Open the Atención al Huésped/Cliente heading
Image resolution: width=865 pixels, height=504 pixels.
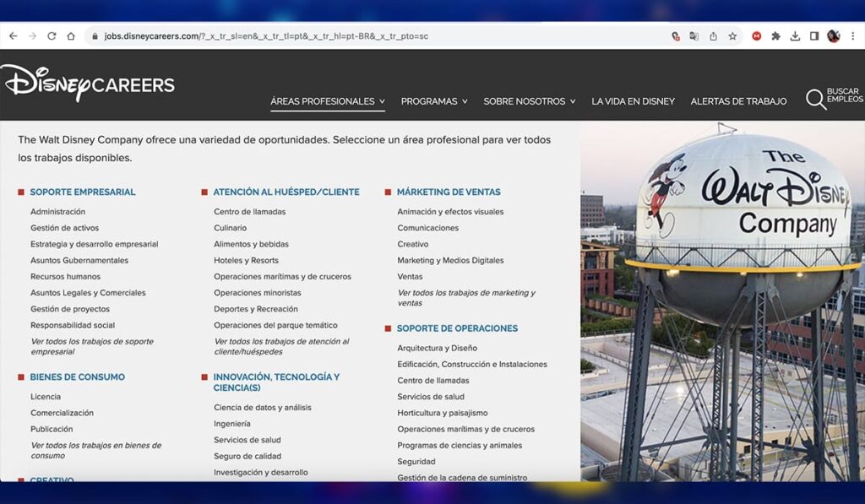pyautogui.click(x=286, y=192)
